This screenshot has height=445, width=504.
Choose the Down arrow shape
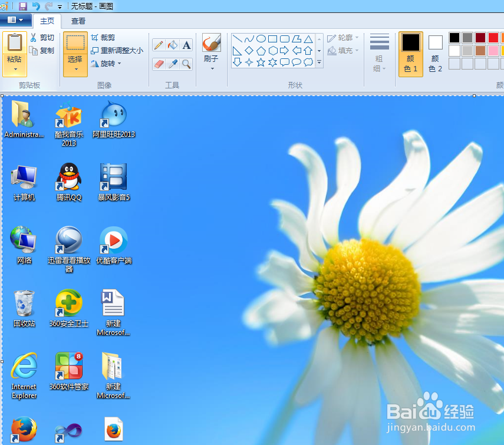coord(237,62)
